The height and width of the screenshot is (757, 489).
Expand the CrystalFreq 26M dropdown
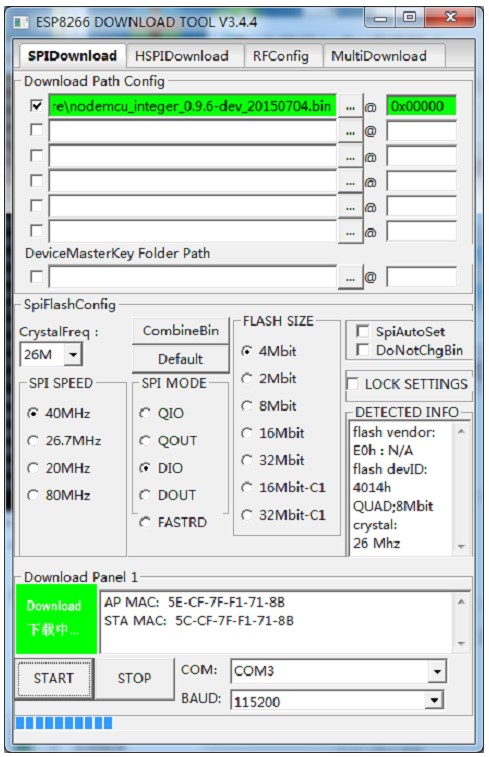click(x=73, y=354)
